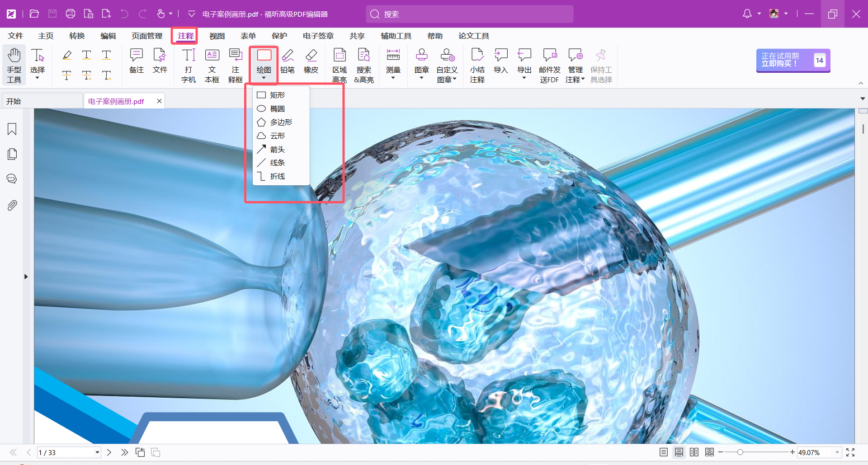The height and width of the screenshot is (465, 868).
Task: Open the page number dropdown
Action: click(x=97, y=452)
